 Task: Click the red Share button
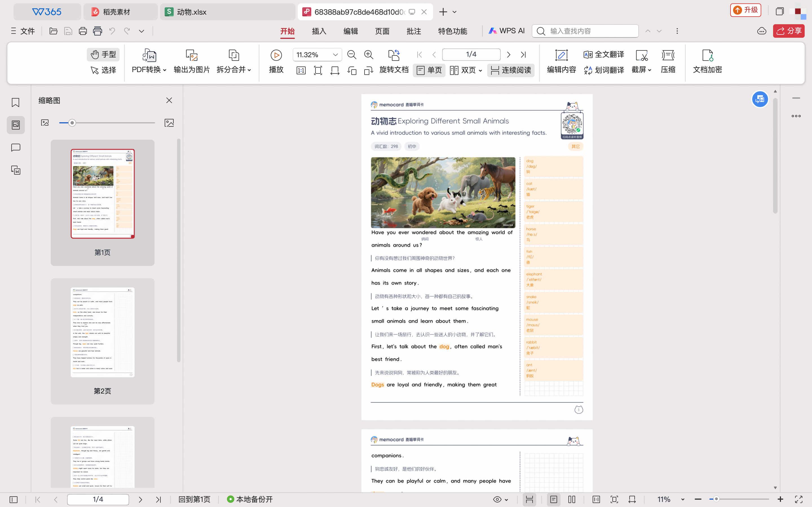788,31
